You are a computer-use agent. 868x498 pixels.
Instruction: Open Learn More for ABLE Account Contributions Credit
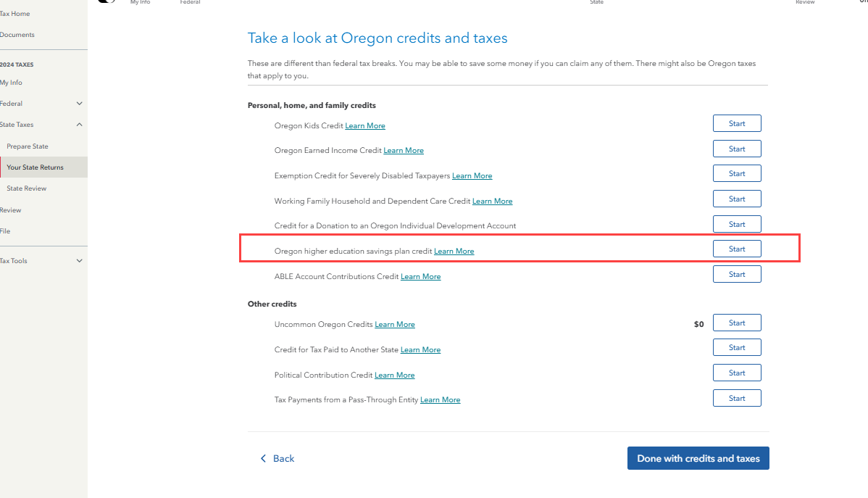coord(421,276)
